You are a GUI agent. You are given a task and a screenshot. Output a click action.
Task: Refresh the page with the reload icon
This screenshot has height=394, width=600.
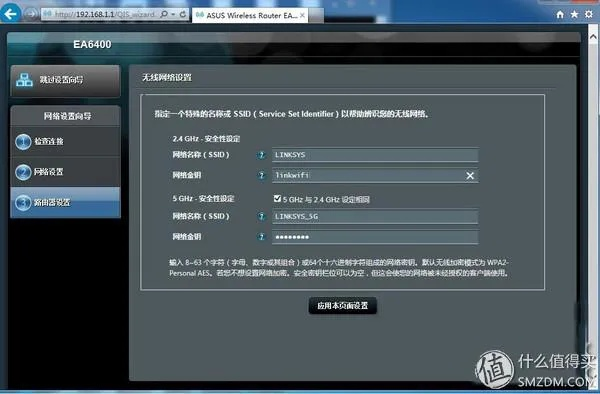coord(183,15)
